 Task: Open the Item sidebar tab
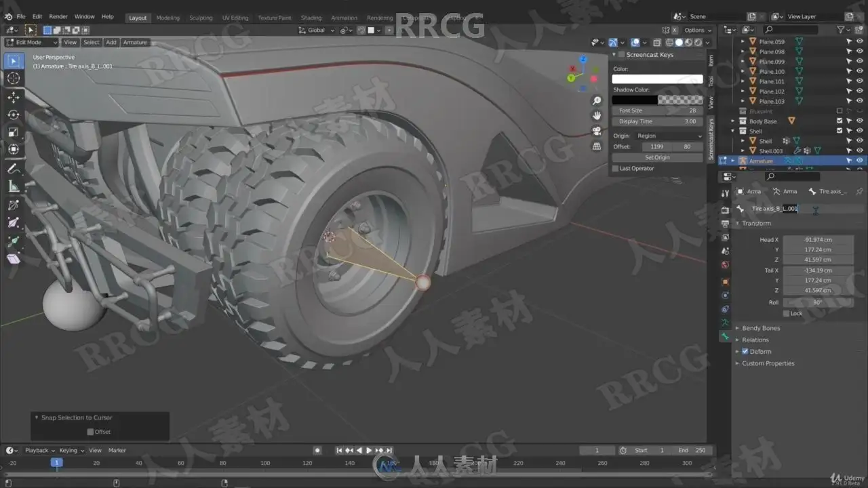711,60
